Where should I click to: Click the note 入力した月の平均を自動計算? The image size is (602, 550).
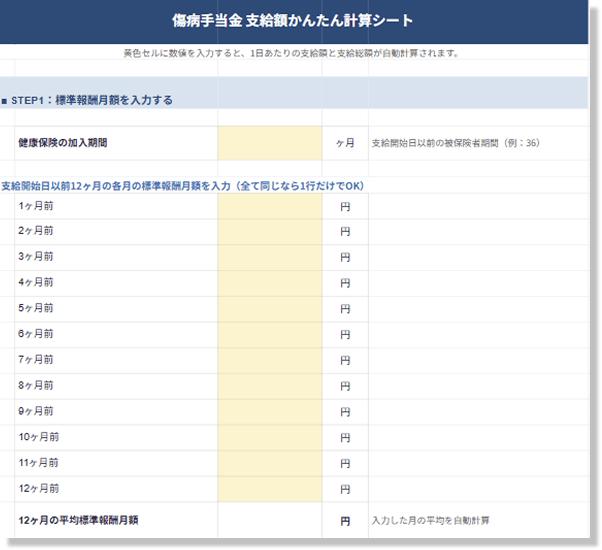point(430,520)
